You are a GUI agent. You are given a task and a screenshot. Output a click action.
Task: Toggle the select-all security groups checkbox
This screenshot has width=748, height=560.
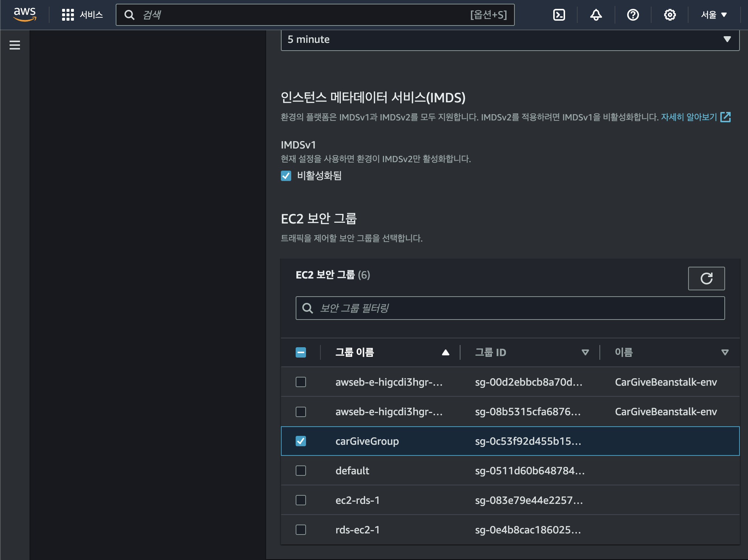point(301,352)
